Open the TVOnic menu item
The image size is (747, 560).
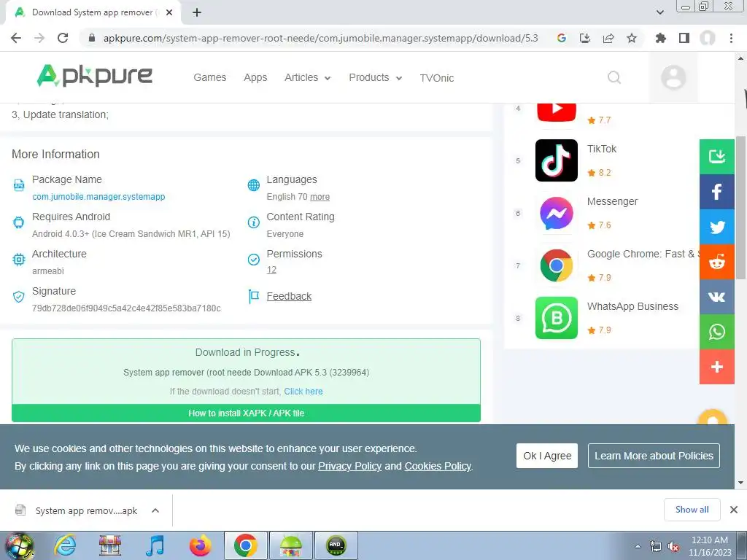pos(437,78)
